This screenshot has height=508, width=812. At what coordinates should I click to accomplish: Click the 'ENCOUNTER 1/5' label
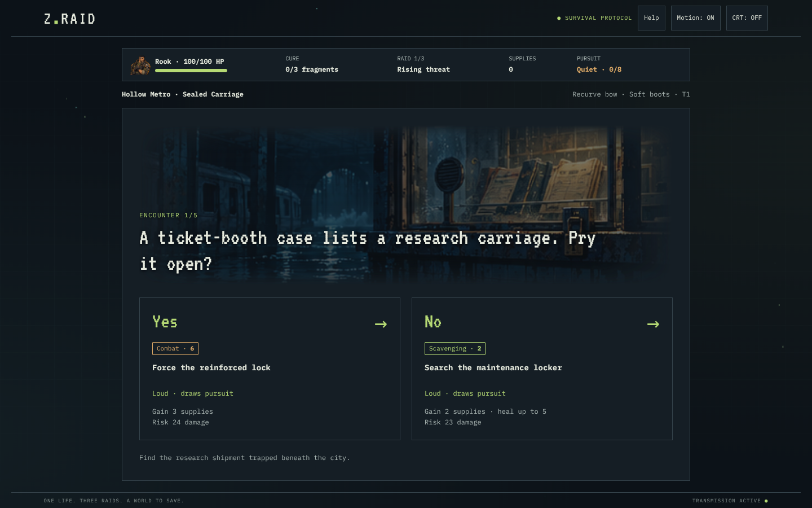(169, 215)
